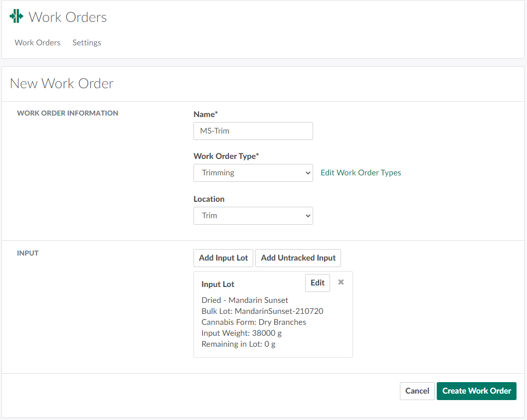Expand the Location dropdown set to Trim

click(253, 216)
